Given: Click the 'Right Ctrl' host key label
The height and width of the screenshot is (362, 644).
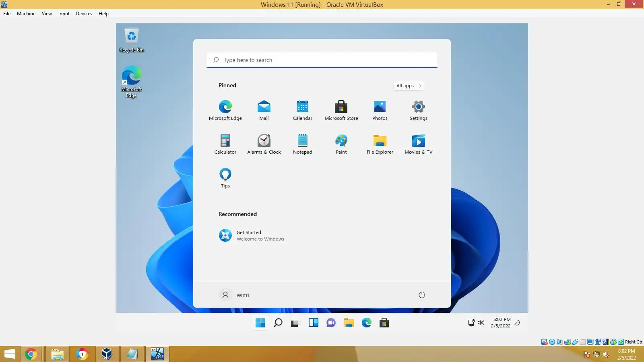Looking at the screenshot, I should tap(634, 342).
